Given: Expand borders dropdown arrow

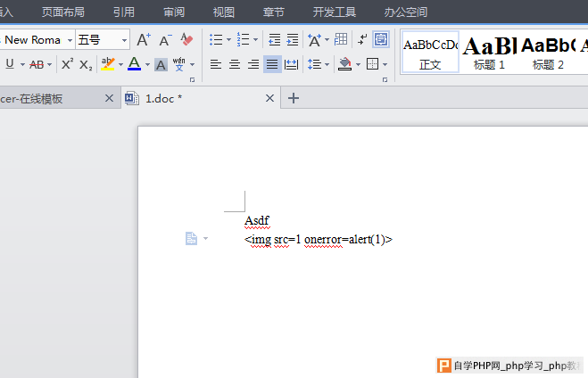Looking at the screenshot, I should (385, 65).
